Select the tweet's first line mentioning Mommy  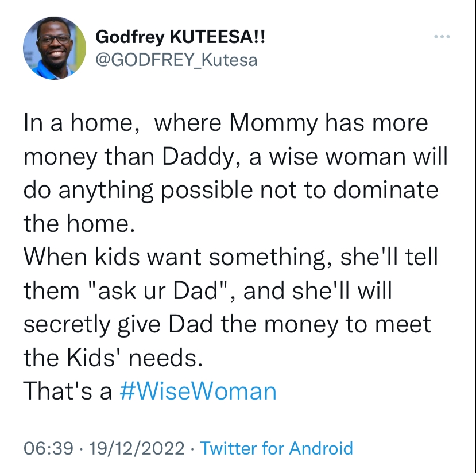[226, 123]
